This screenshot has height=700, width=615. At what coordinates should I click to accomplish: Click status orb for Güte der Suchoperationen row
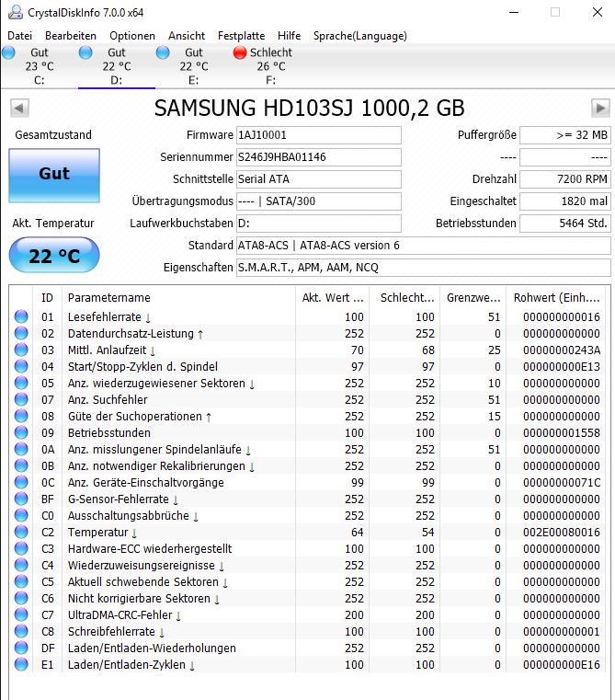(21, 416)
